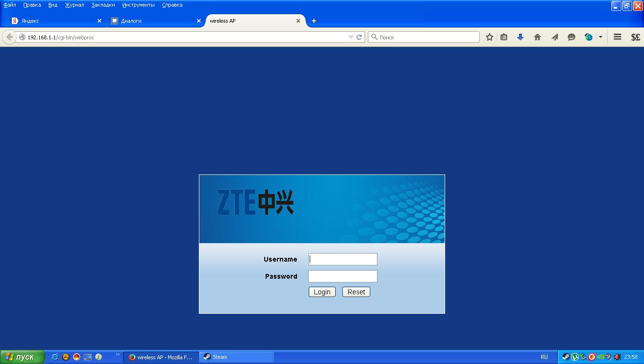The height and width of the screenshot is (364, 644).
Task: Minimize the Firefox window
Action: point(616,6)
